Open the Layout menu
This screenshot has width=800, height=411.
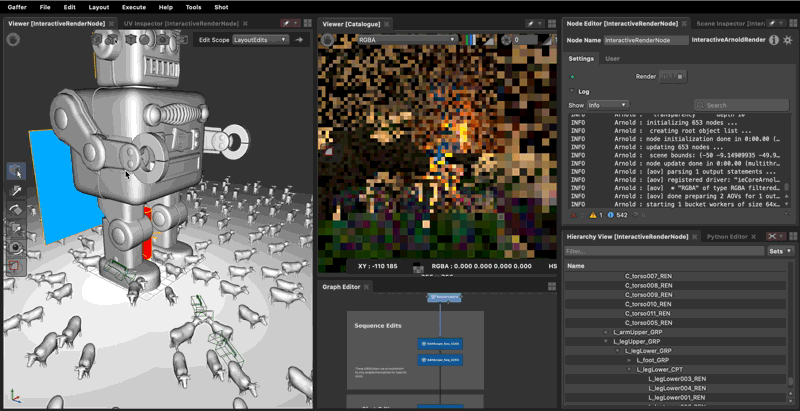tap(98, 7)
